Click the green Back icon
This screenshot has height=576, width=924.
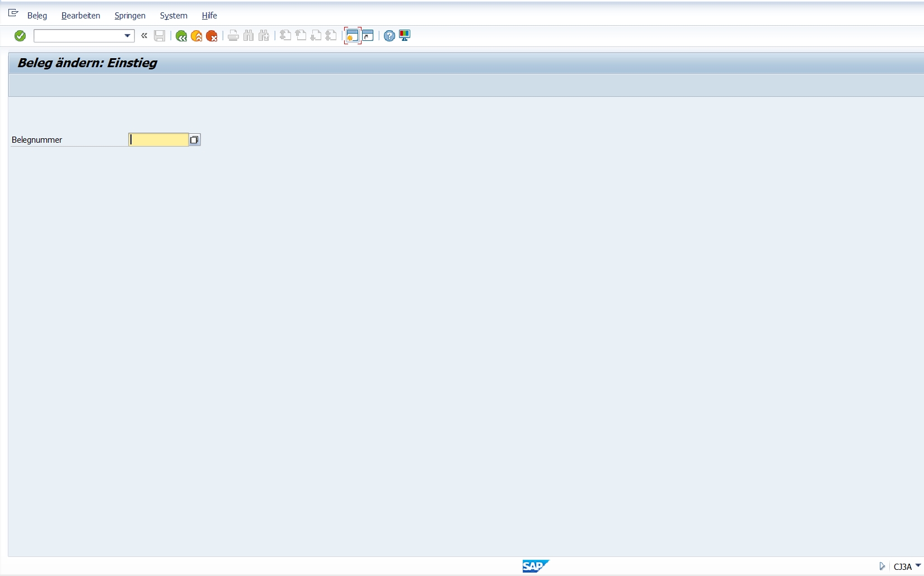coord(181,36)
